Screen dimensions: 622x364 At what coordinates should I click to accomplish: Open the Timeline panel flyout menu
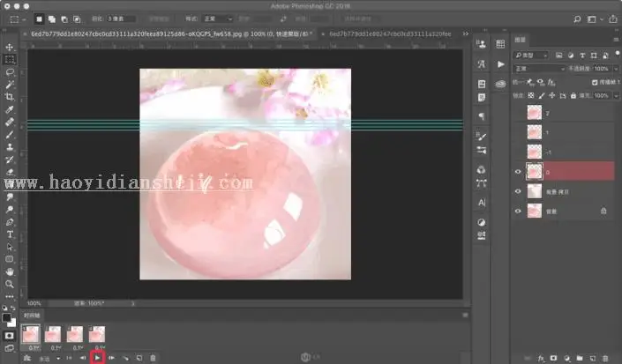point(465,316)
